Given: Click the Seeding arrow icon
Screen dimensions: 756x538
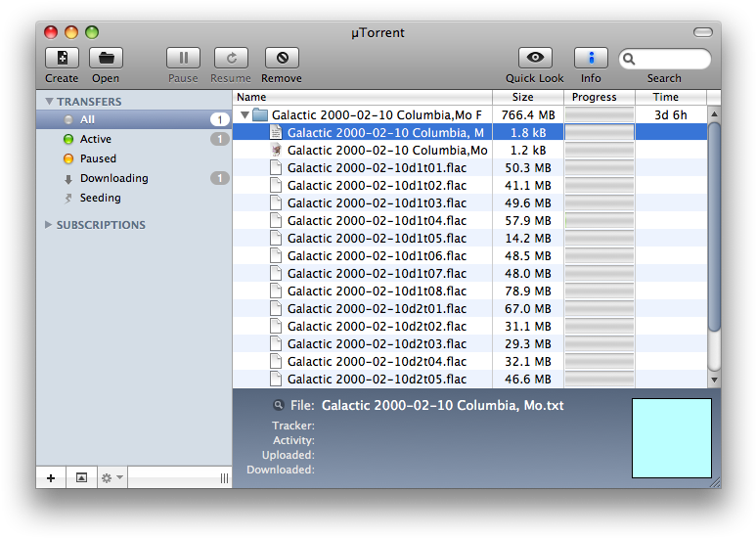Looking at the screenshot, I should 68,199.
